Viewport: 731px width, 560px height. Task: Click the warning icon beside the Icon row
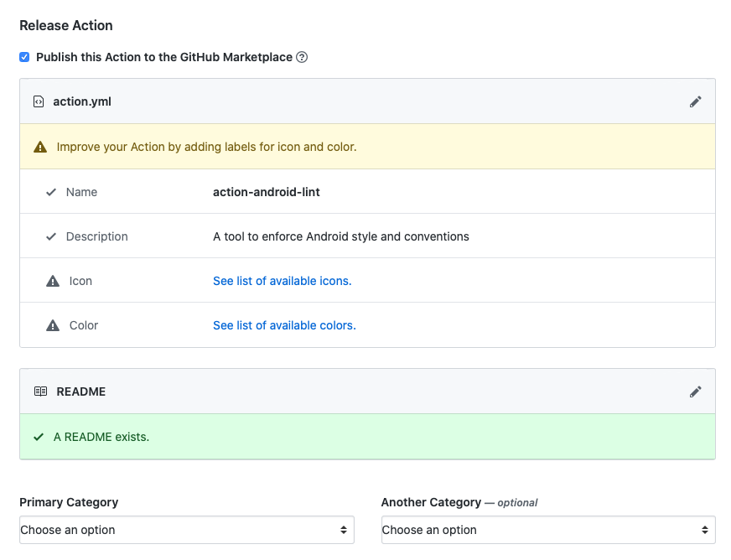coord(51,280)
